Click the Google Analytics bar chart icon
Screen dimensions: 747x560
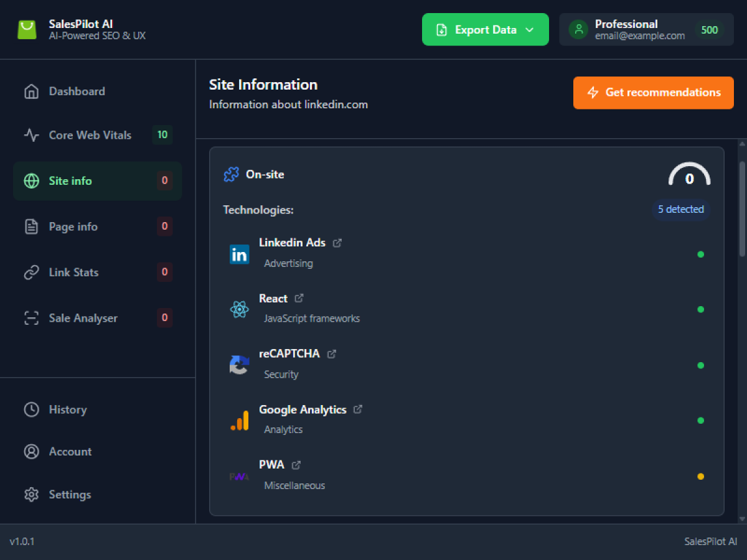pyautogui.click(x=239, y=421)
